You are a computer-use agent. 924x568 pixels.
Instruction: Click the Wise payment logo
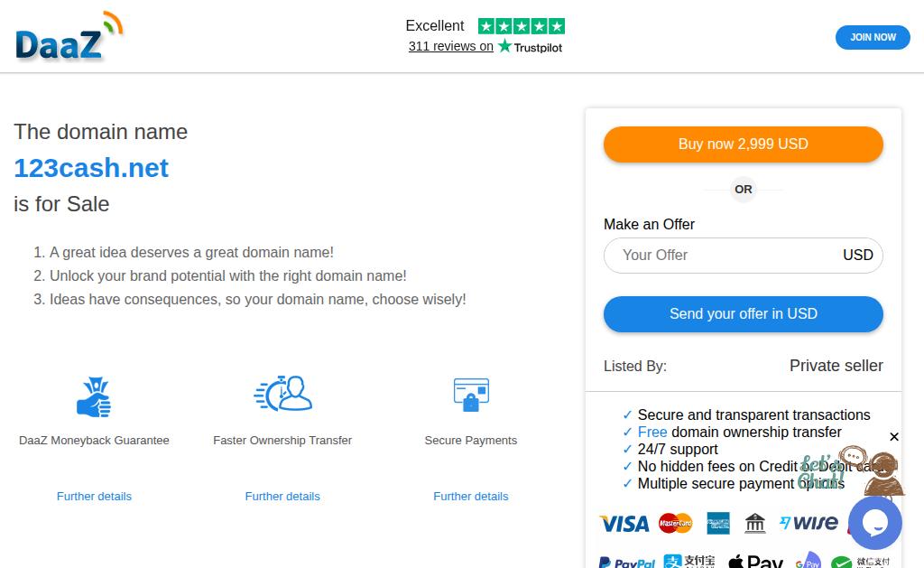pos(809,524)
